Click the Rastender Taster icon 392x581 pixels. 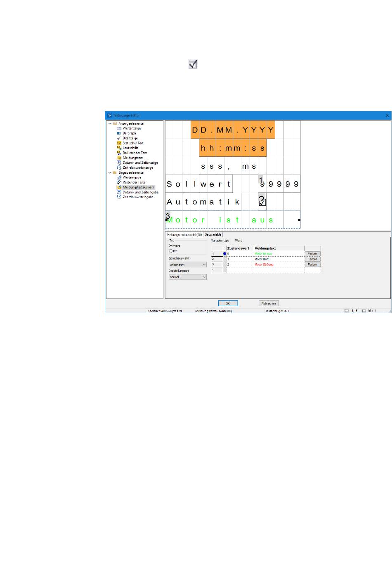click(x=119, y=182)
